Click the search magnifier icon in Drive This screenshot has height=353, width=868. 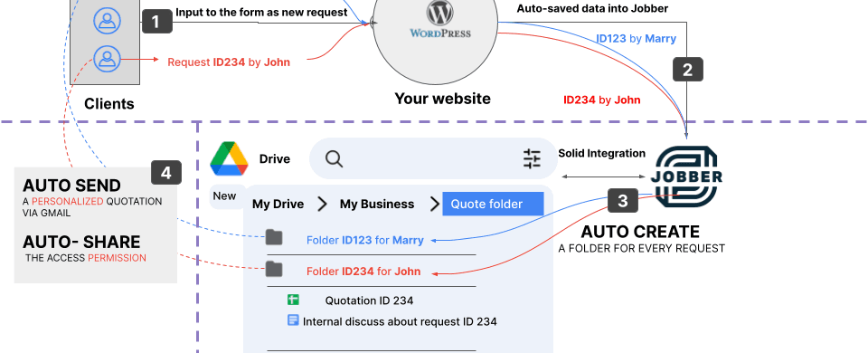(334, 159)
